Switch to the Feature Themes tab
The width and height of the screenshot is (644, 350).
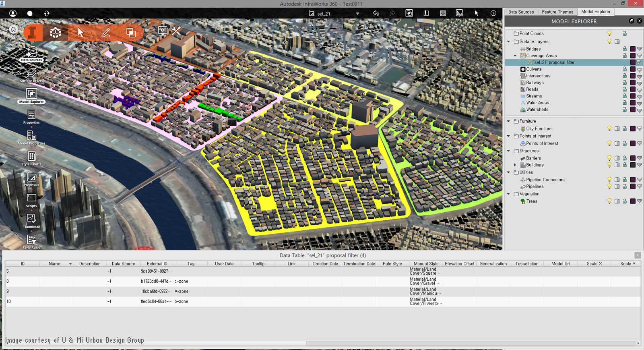tap(557, 12)
